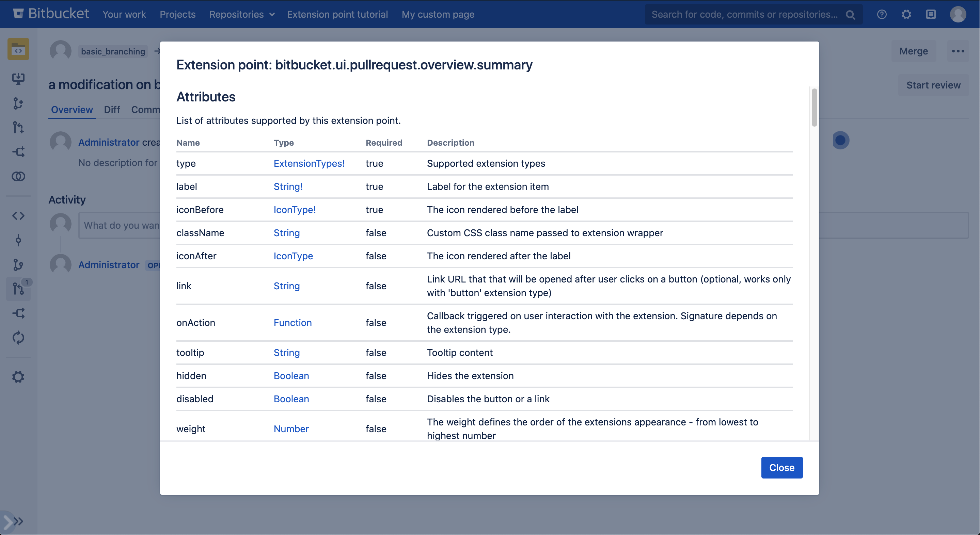Click the Function link for onAction

pos(293,322)
